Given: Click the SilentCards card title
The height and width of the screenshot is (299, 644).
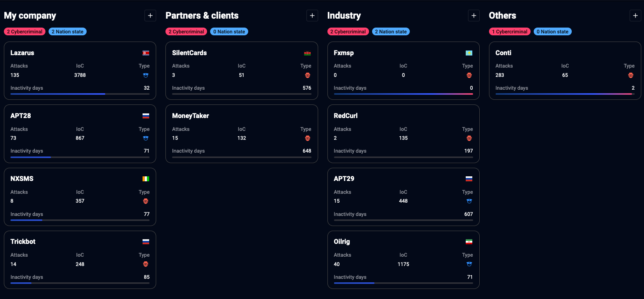Looking at the screenshot, I should click(189, 53).
